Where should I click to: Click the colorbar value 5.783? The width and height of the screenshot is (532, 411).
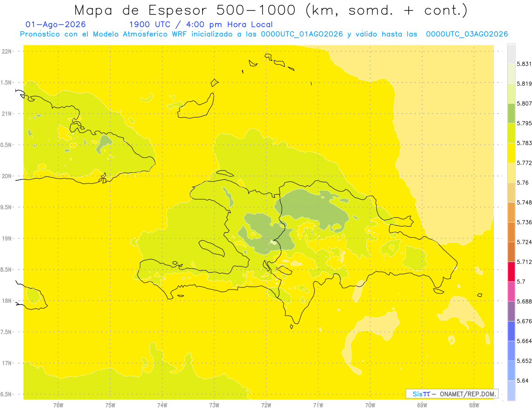(524, 143)
